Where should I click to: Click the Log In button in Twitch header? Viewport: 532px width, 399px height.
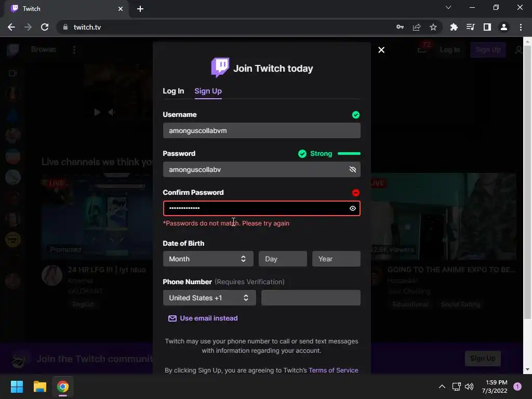click(450, 50)
